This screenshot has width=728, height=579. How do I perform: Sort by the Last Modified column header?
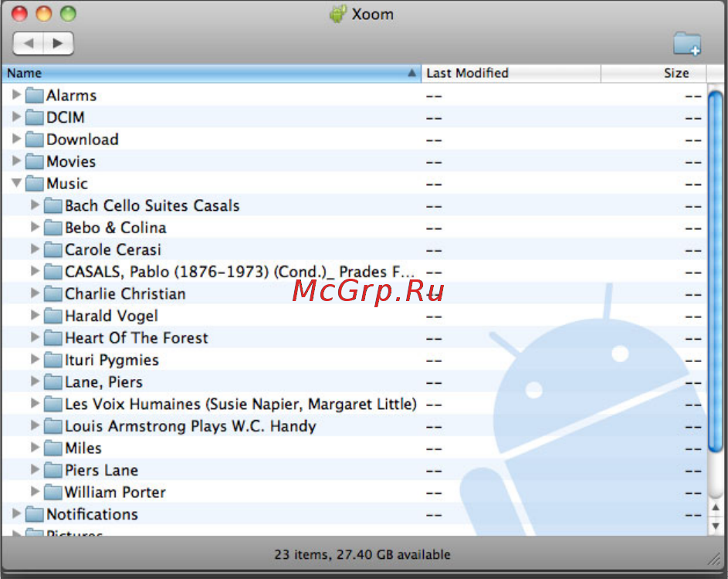511,73
